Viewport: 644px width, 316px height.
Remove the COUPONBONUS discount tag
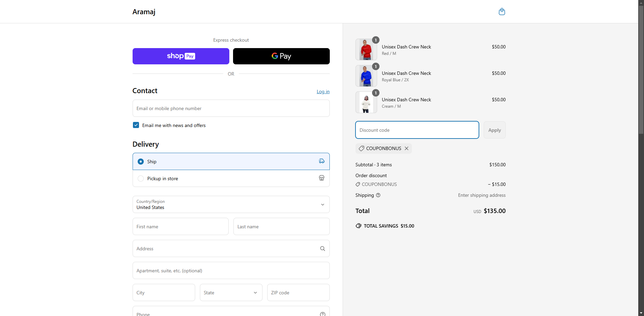tap(407, 148)
